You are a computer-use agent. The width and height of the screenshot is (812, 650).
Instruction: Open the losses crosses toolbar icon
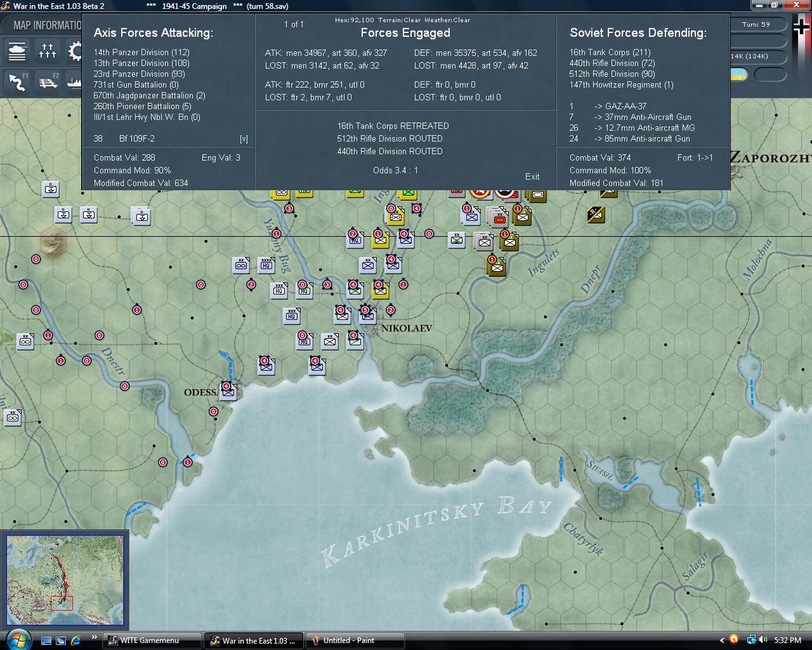pos(48,51)
